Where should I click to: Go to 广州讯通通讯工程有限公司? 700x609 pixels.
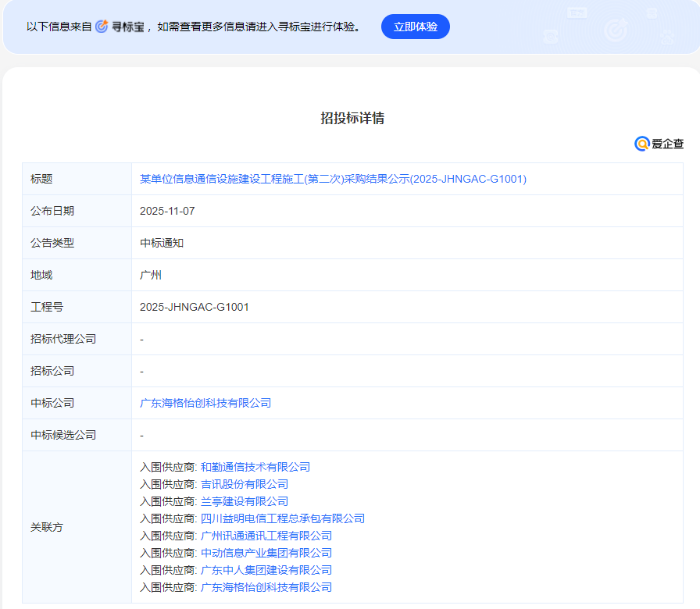coord(266,536)
